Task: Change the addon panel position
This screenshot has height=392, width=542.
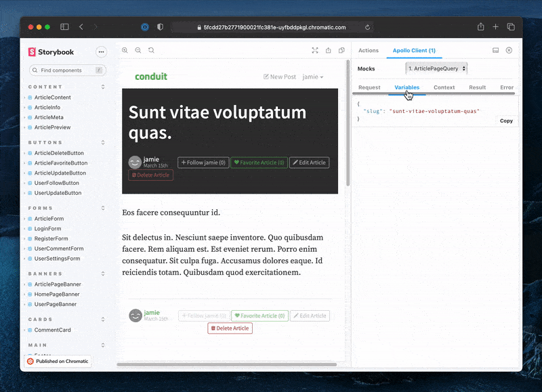Action: pyautogui.click(x=495, y=50)
